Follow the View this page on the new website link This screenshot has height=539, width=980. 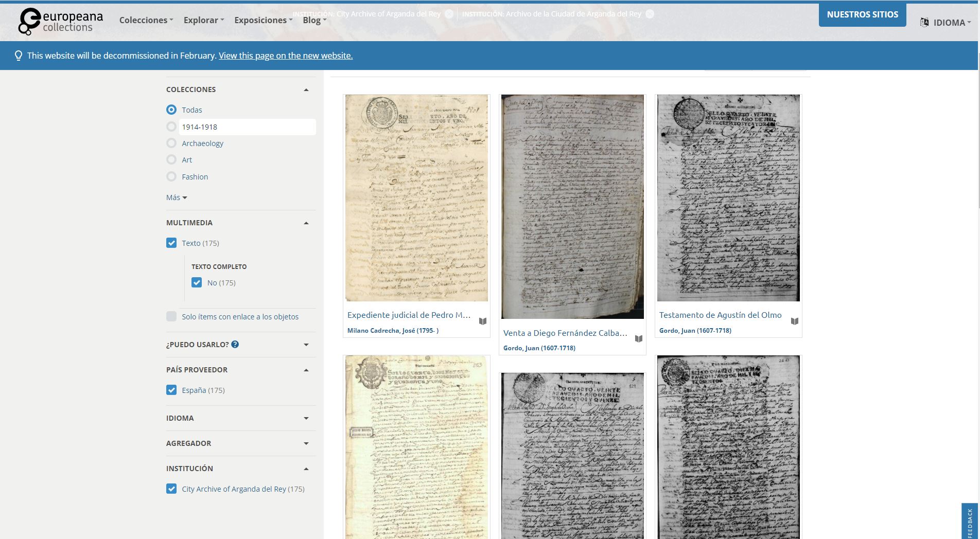[x=286, y=56]
